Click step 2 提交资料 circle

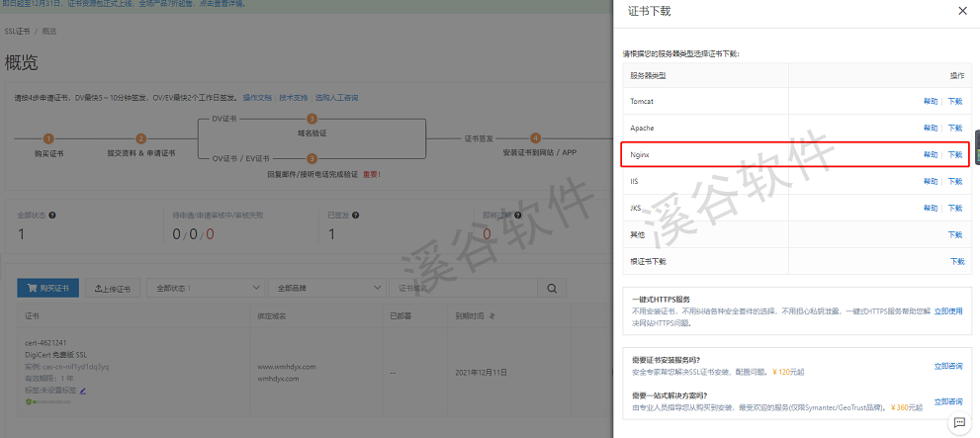[141, 138]
